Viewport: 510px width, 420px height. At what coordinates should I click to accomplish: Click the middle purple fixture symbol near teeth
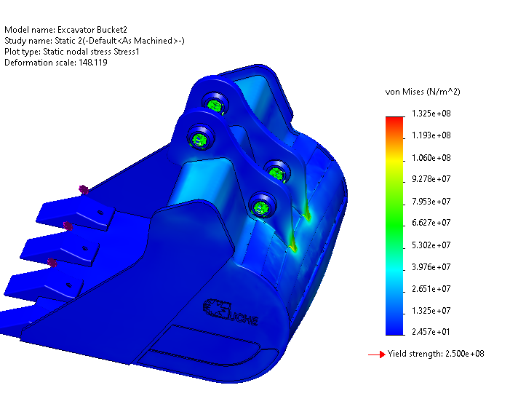[68, 226]
